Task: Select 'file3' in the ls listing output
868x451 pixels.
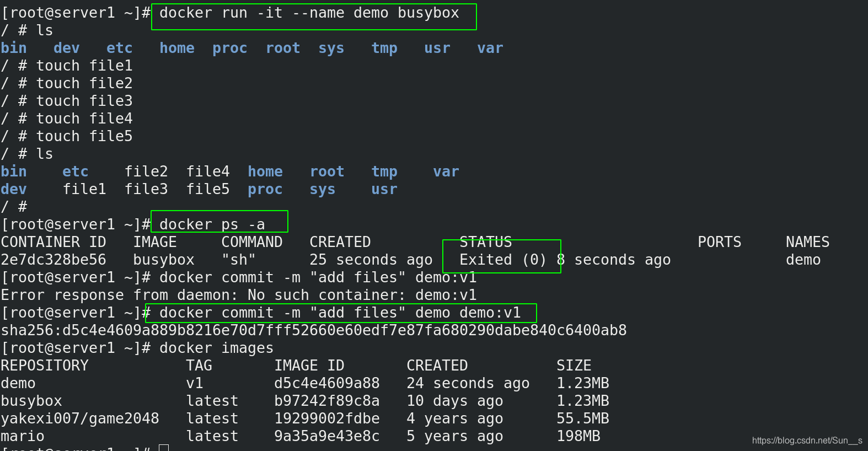Action: click(x=146, y=189)
